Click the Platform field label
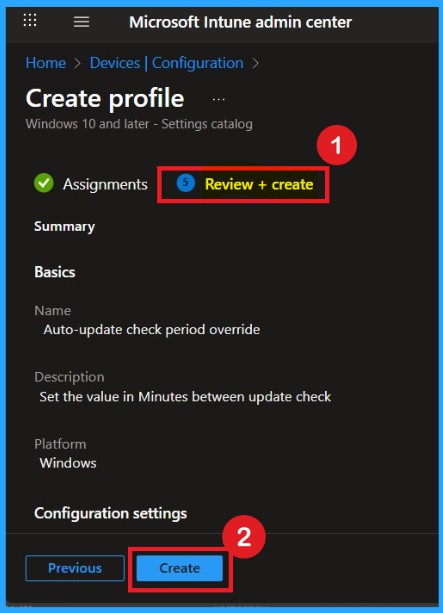This screenshot has width=443, height=613. [x=60, y=444]
